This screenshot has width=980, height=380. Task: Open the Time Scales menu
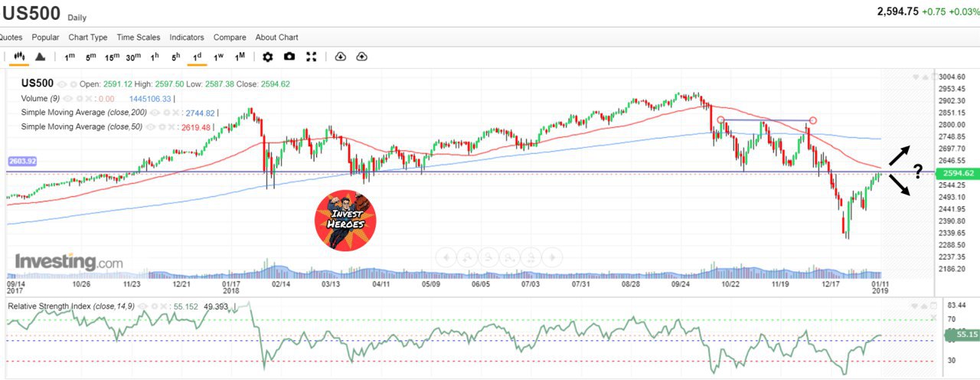[x=139, y=37]
